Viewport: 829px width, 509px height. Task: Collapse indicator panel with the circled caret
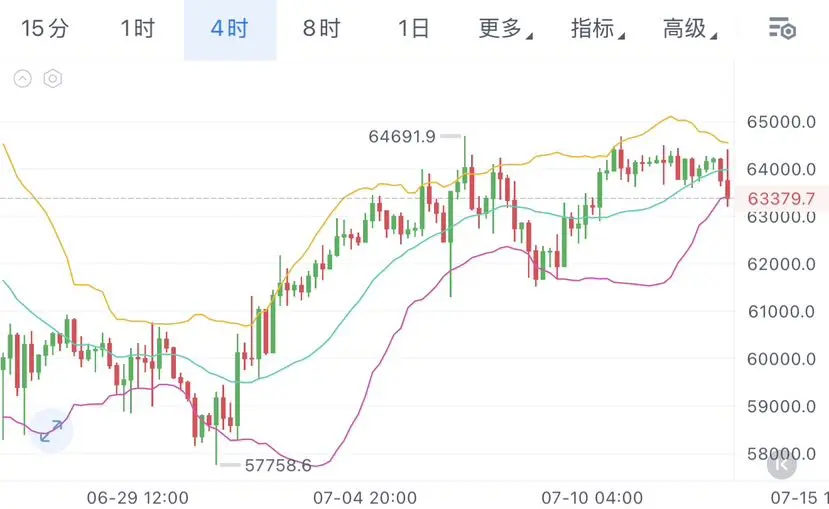pyautogui.click(x=23, y=79)
